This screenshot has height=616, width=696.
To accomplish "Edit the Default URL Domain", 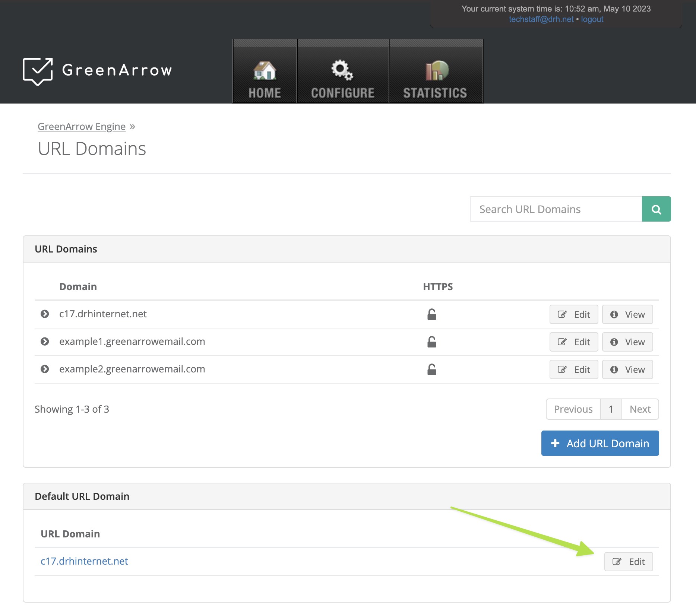I will click(628, 562).
